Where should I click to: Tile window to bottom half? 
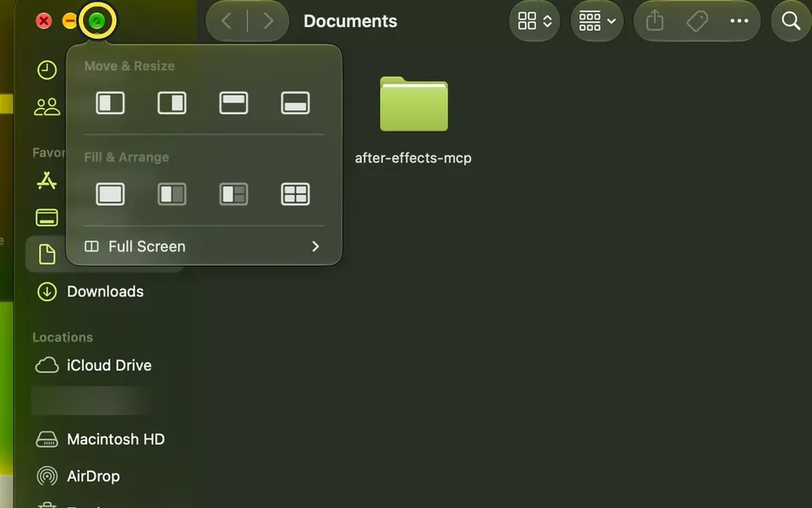click(295, 102)
